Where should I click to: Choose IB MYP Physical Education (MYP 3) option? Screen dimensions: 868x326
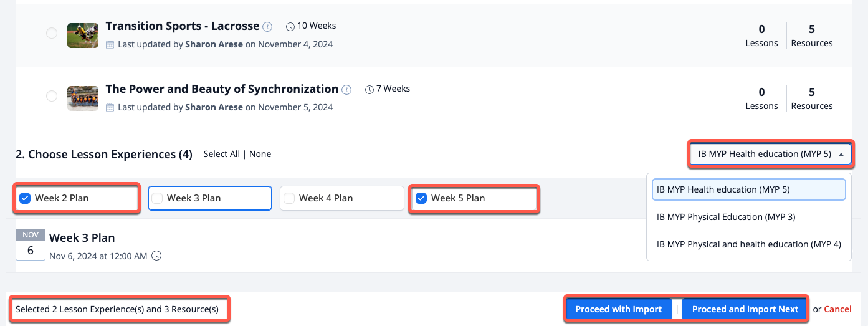(x=725, y=217)
